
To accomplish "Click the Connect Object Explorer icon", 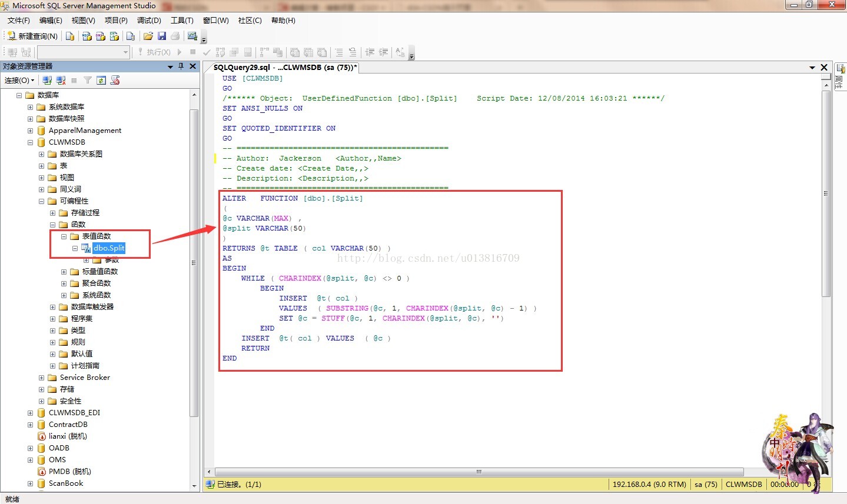I will (x=47, y=81).
